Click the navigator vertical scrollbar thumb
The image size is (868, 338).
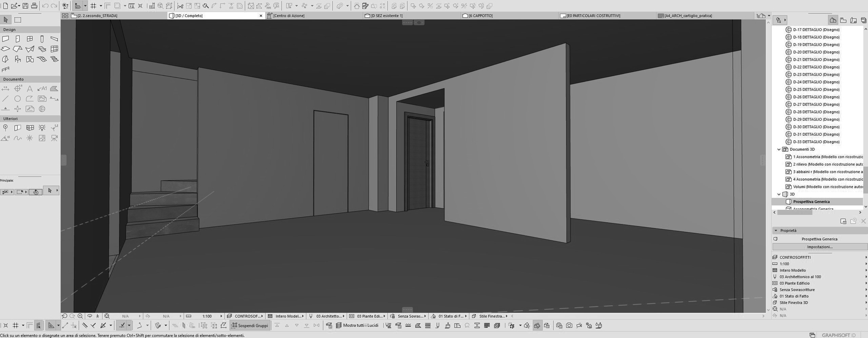866,180
